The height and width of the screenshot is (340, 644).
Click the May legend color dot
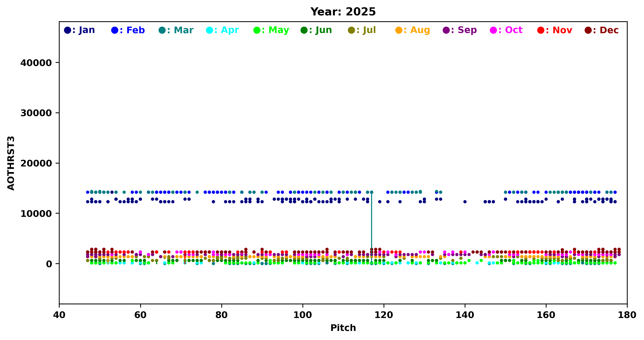[x=257, y=30]
